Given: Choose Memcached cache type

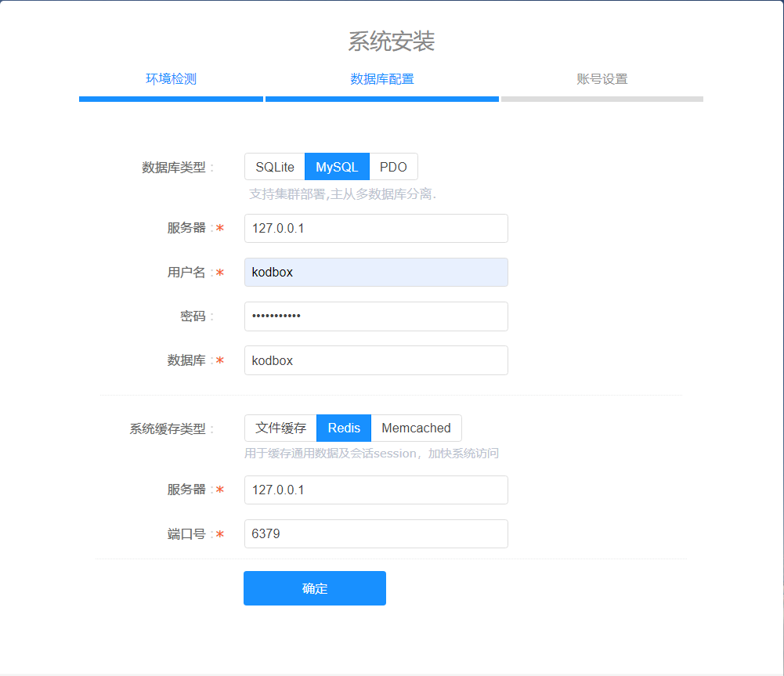Looking at the screenshot, I should (x=416, y=428).
